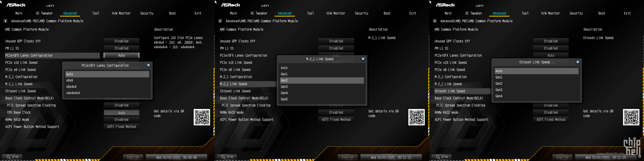Select PCIe x16 Link Speed in left panel
The width and height of the screenshot is (644, 161).
click(x=21, y=63)
